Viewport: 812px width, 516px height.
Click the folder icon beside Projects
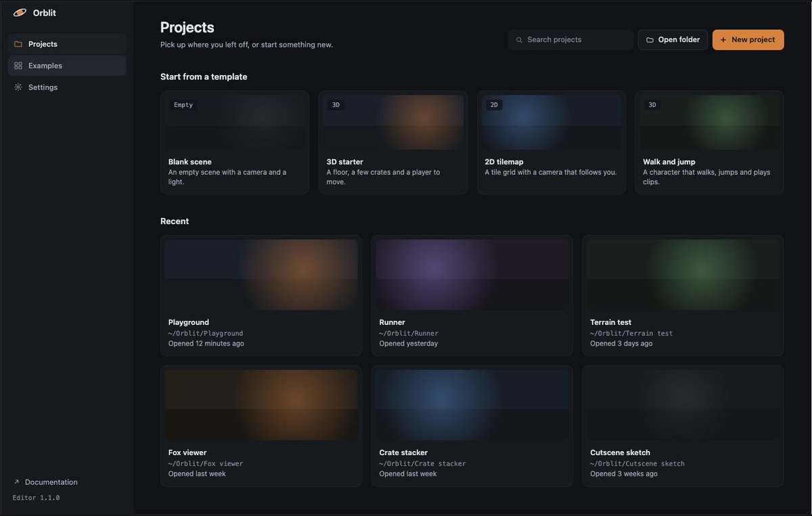pos(18,44)
